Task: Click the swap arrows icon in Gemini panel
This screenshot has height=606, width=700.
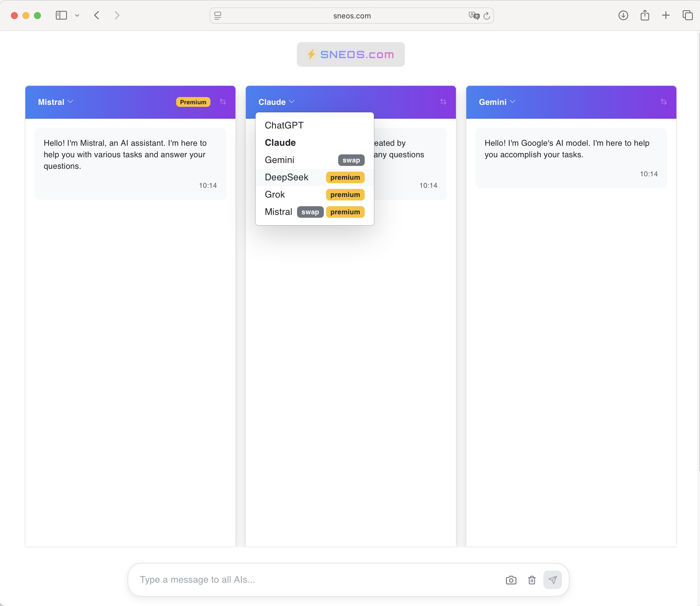Action: coord(663,102)
